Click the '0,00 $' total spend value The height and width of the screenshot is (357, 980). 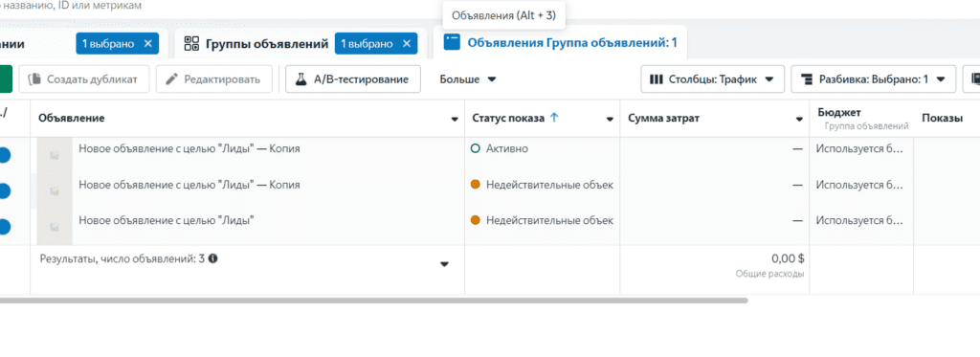(788, 258)
